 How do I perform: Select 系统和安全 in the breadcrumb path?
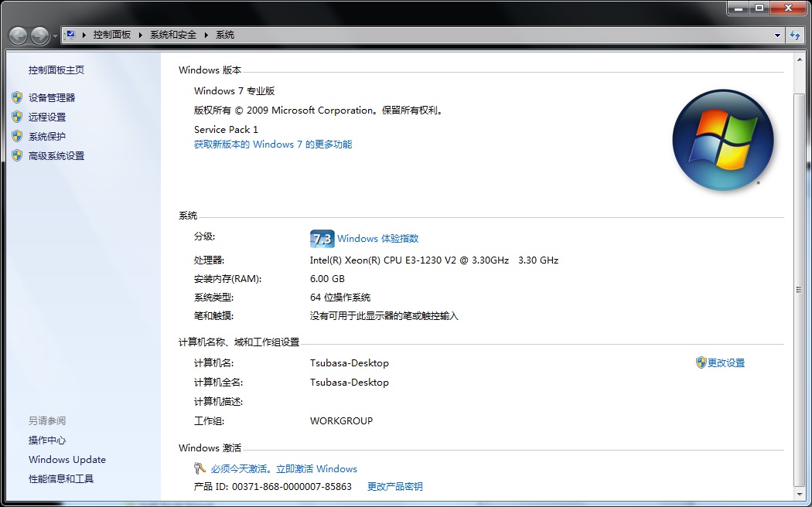tap(173, 35)
